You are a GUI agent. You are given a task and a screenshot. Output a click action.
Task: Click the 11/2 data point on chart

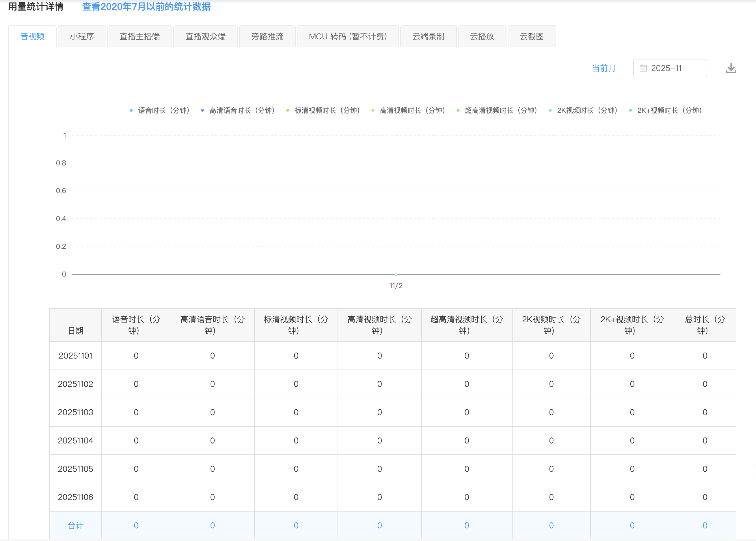coord(396,274)
